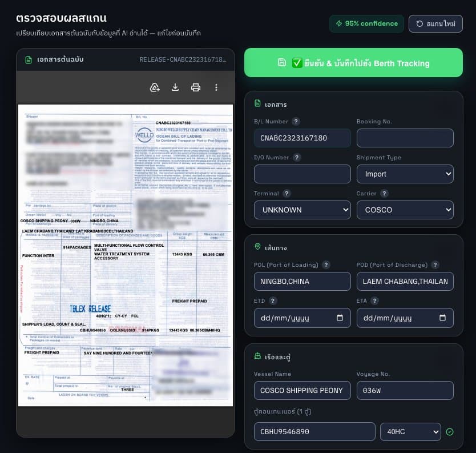The height and width of the screenshot is (453, 476).
Task: Click the file name RELEASE-CNABC232316718…
Action: pos(183,59)
